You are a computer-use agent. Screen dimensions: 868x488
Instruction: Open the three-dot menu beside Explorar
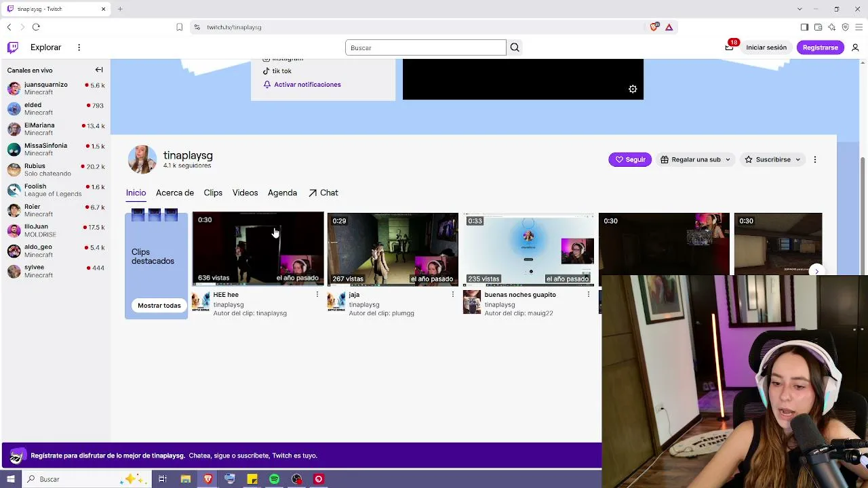coord(79,47)
